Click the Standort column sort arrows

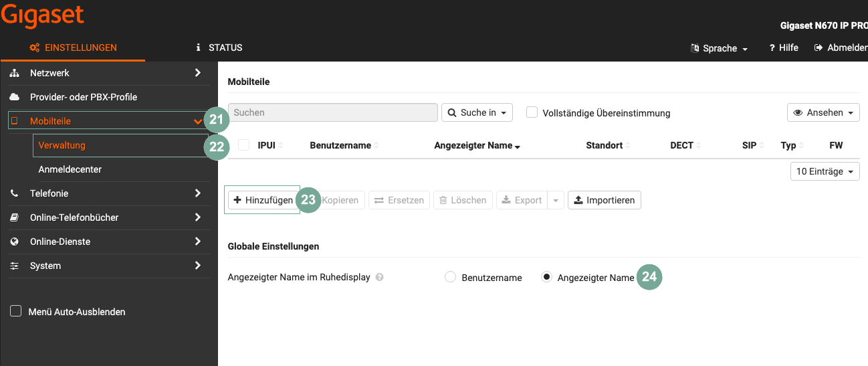coord(629,145)
